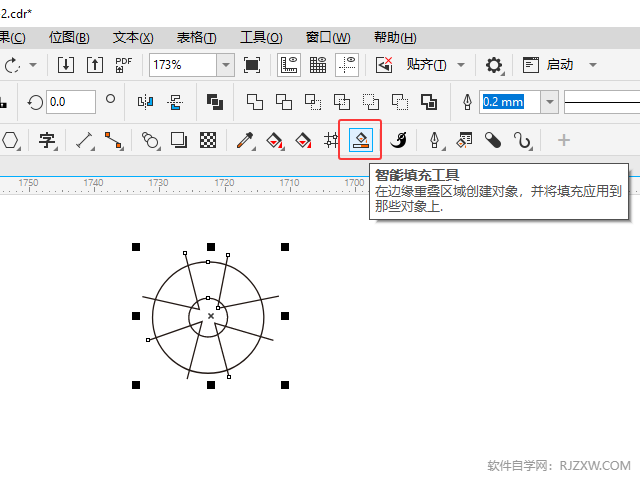This screenshot has height=481, width=640.
Task: Click the redo arrow icon
Action: [12, 65]
